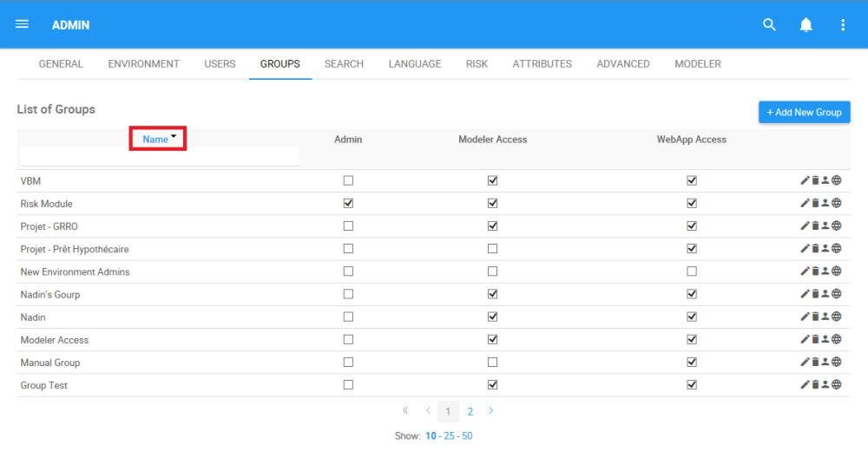Screen dimensions: 868x451
Task: Enable Admin for Modeler Access group
Action: 348,339
